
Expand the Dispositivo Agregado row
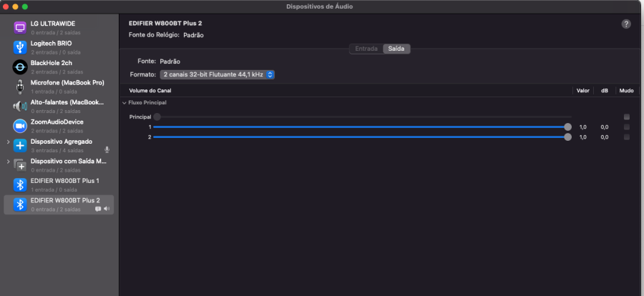point(8,142)
